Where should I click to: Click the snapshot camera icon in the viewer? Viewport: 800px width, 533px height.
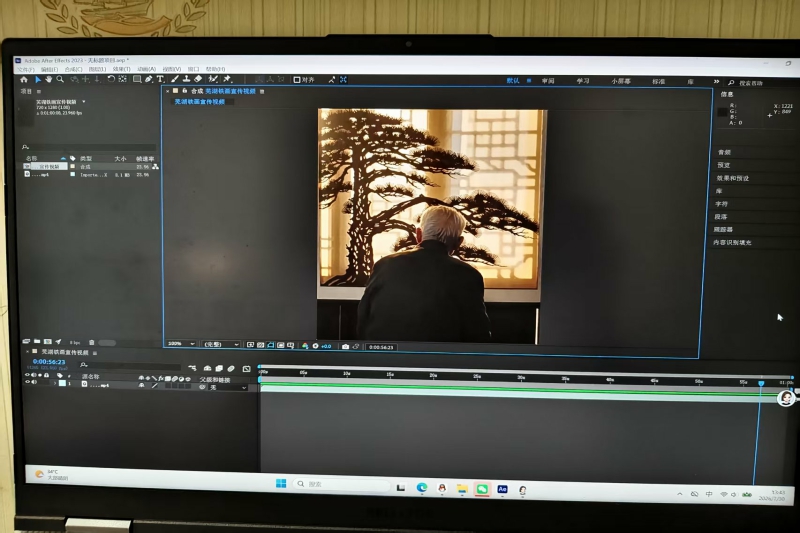345,346
